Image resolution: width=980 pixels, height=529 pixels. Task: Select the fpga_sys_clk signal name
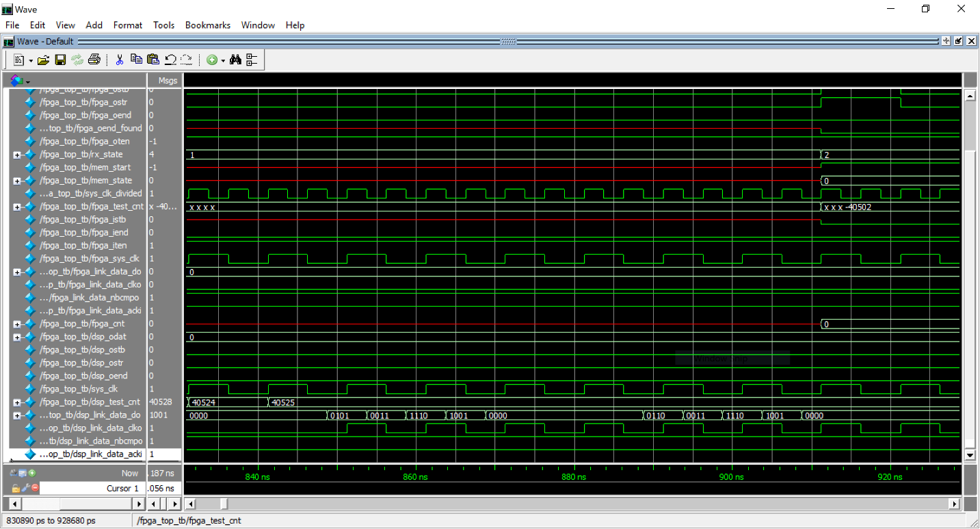[90, 259]
